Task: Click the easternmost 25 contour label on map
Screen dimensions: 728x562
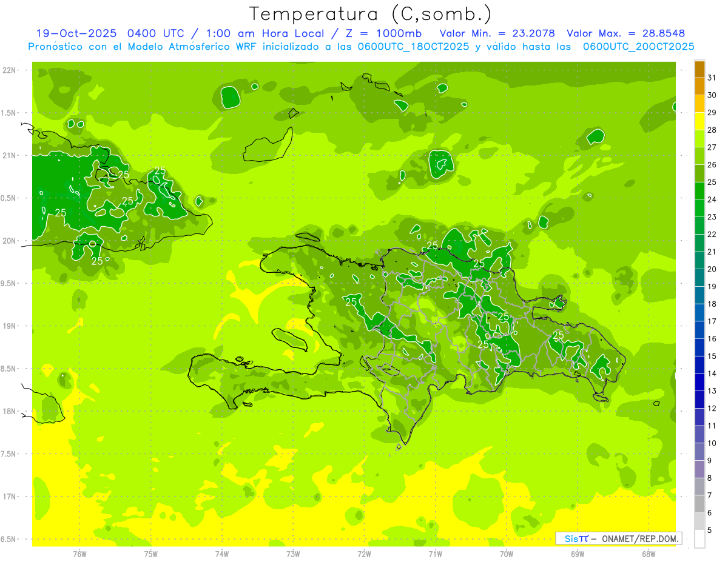Action: tap(558, 335)
